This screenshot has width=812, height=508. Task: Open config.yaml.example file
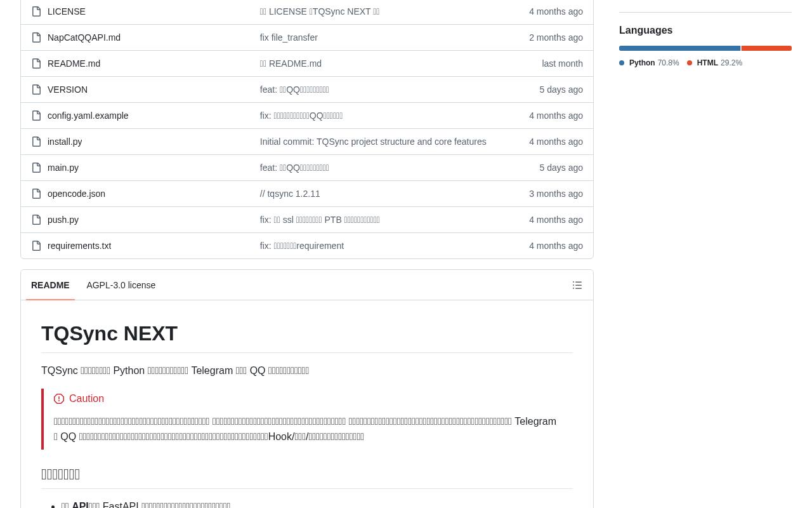tap(88, 116)
